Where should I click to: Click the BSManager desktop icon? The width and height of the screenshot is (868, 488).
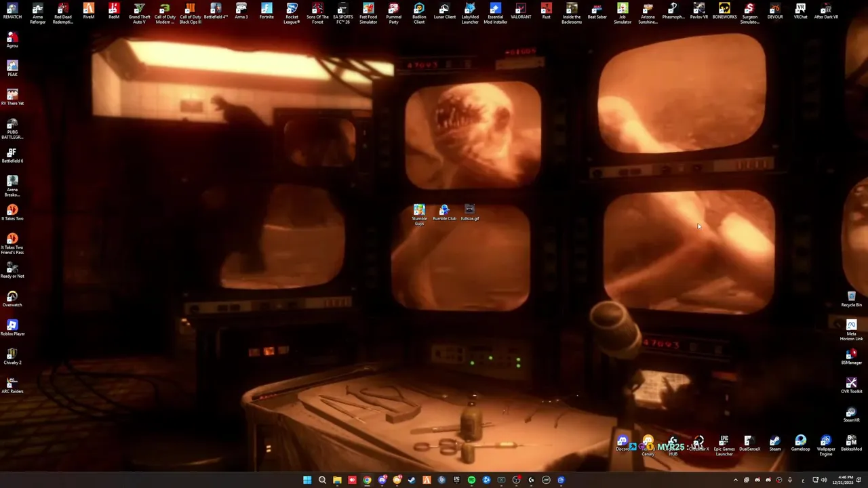852,357
